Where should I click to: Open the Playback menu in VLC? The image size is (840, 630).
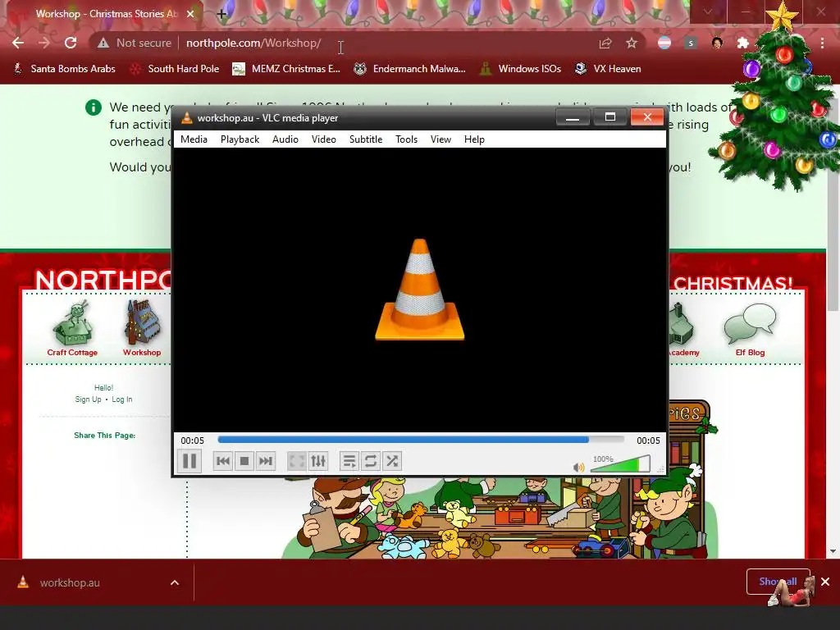240,139
